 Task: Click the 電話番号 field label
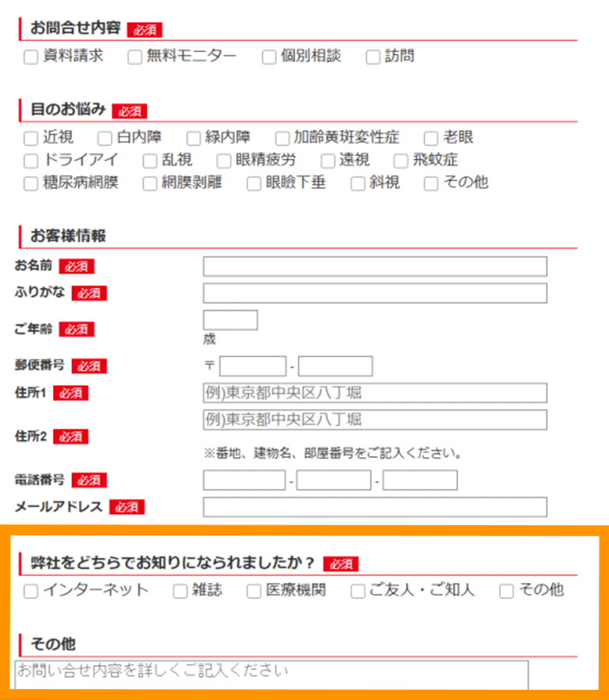(40, 480)
